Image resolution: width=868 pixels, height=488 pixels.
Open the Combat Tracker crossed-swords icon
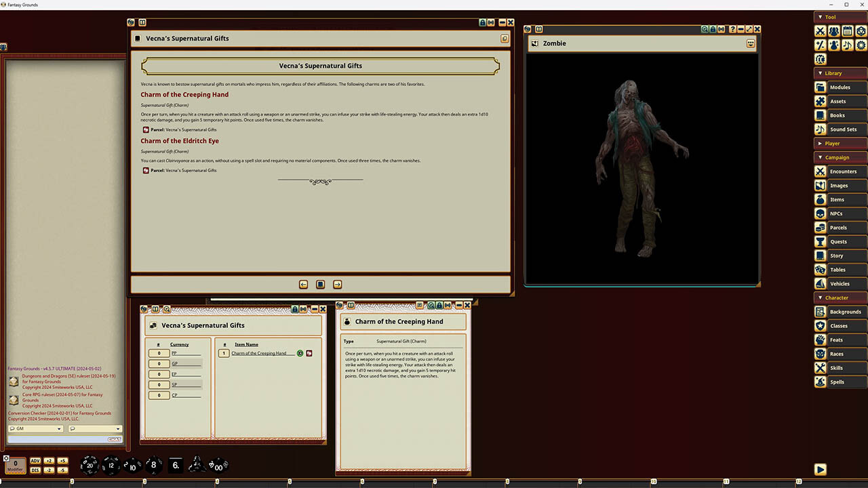coord(820,31)
